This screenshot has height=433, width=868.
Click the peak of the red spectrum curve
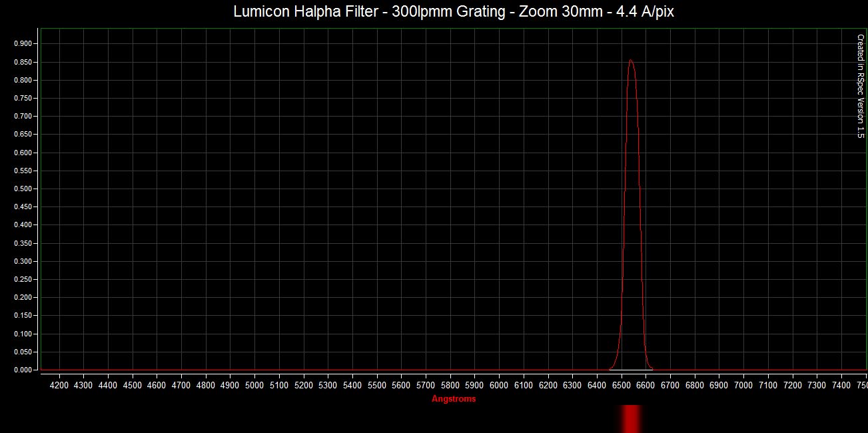pyautogui.click(x=630, y=61)
